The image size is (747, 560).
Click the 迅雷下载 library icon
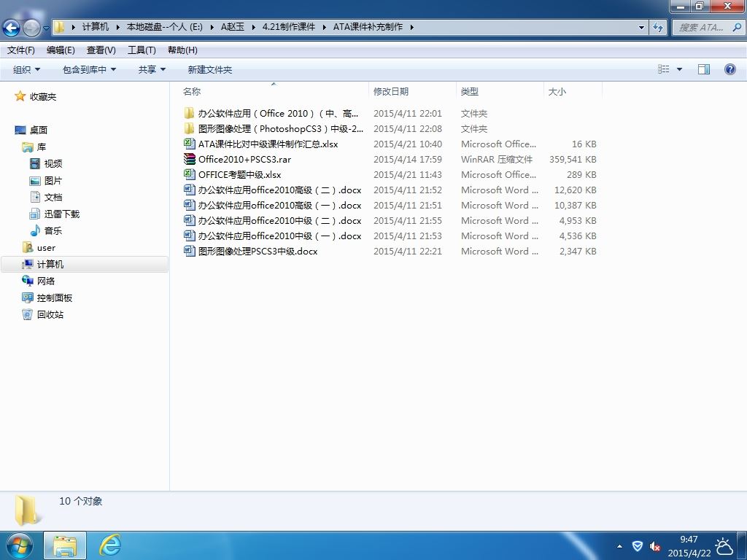(x=35, y=214)
